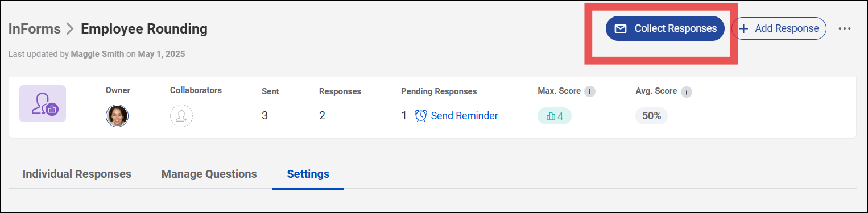Click the owner's profile avatar
Screen dimensions: 868x213
(x=117, y=116)
